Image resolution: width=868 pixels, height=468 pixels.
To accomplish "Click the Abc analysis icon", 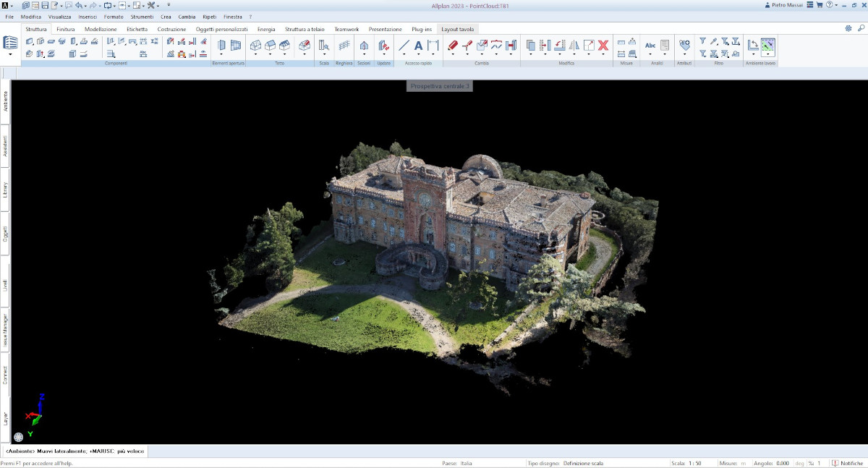I will (650, 46).
